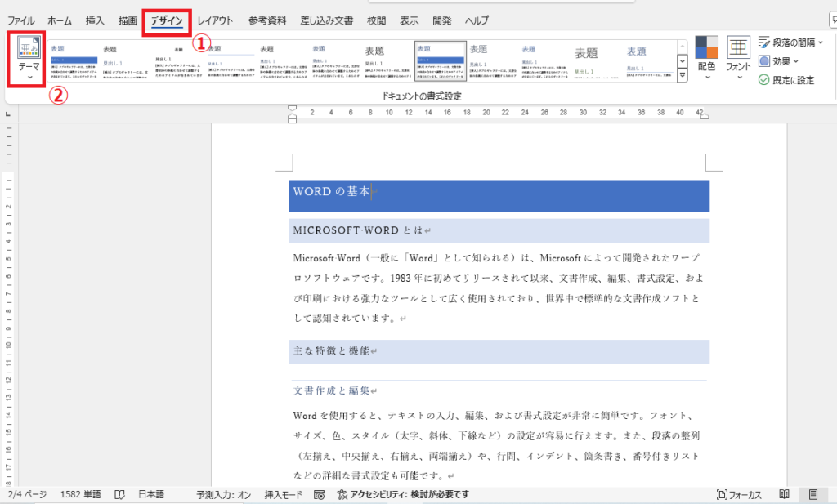Switch to the 参考資料 tab

267,20
